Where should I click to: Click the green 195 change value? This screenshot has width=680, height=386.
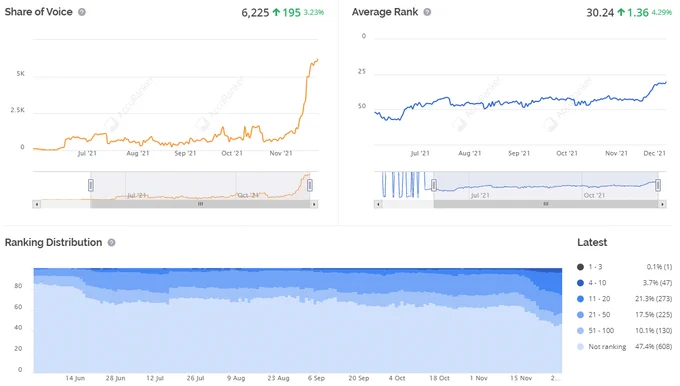291,13
